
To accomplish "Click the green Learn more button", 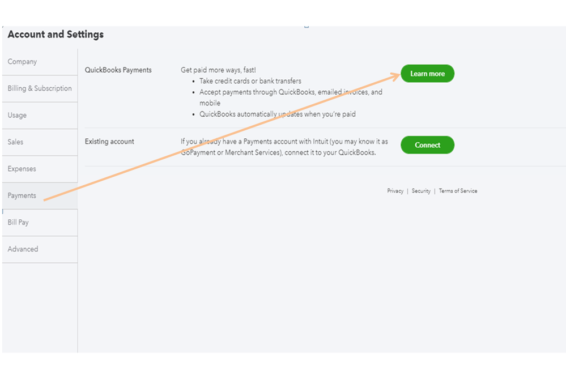I will (x=427, y=74).
